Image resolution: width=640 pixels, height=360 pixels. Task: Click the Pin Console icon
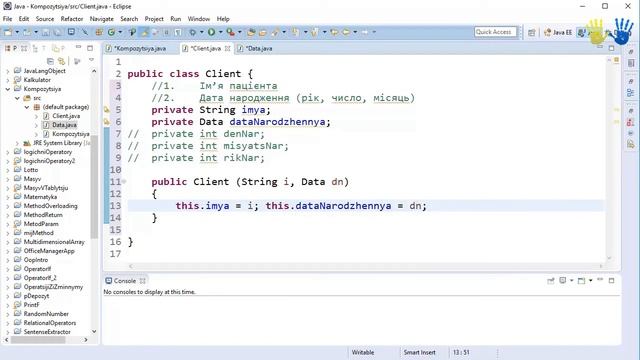coord(551,280)
